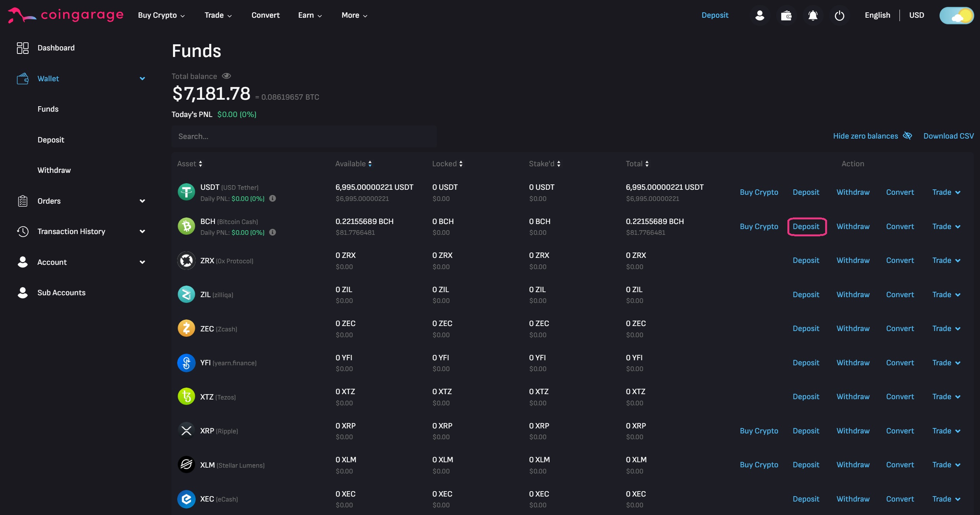The width and height of the screenshot is (980, 515).
Task: Change currency via USD selector
Action: point(916,15)
